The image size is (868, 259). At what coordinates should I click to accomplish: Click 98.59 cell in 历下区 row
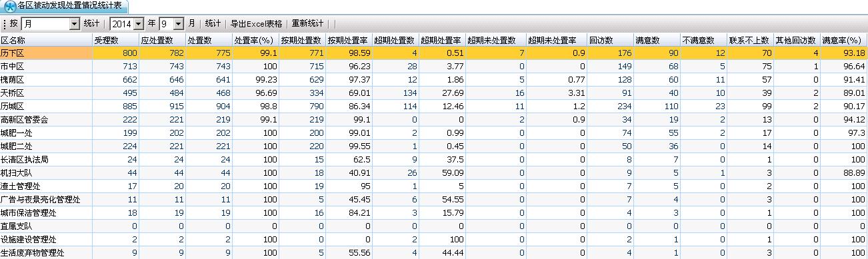tap(349, 53)
